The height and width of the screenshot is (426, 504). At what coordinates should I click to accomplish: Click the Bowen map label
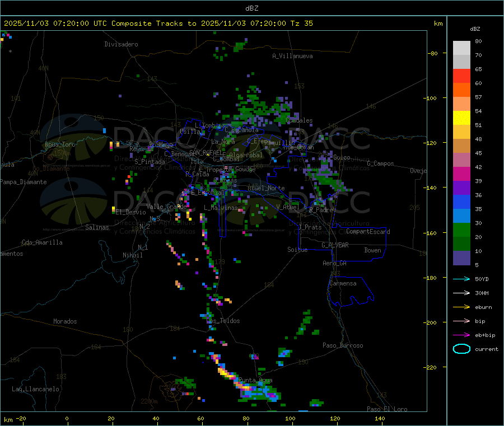(x=372, y=250)
